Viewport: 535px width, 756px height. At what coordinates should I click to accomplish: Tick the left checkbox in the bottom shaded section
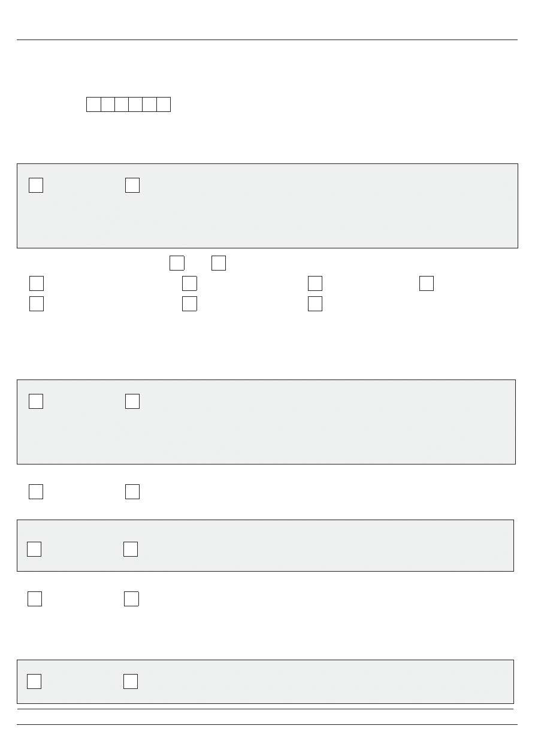tap(34, 681)
